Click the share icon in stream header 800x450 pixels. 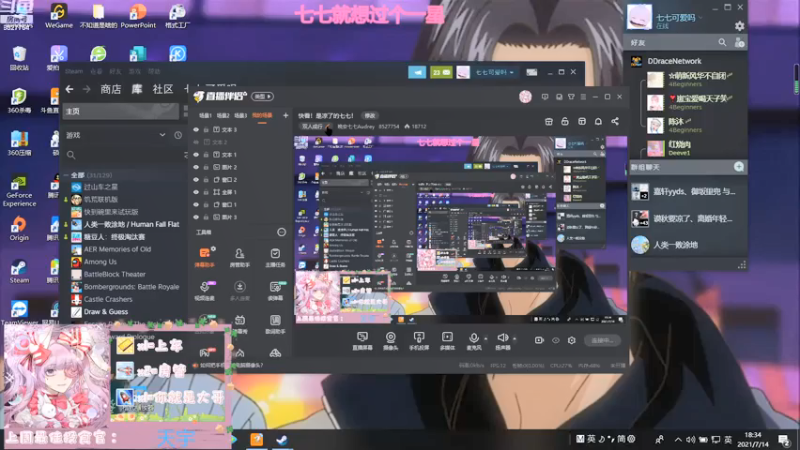tap(615, 121)
